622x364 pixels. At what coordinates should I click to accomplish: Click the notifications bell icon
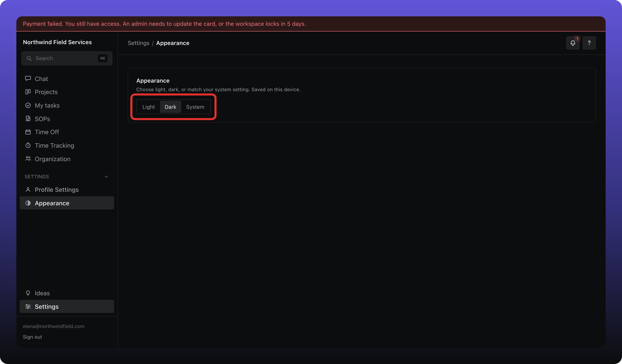(x=573, y=43)
